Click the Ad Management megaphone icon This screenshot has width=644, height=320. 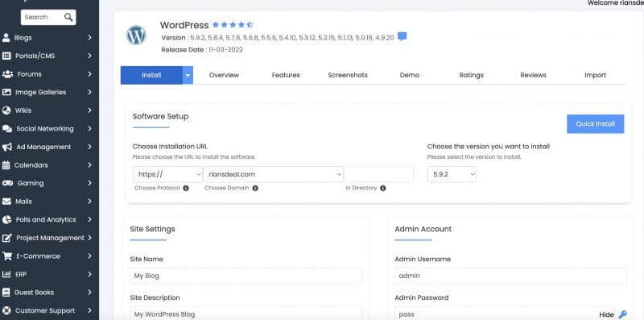tap(6, 147)
